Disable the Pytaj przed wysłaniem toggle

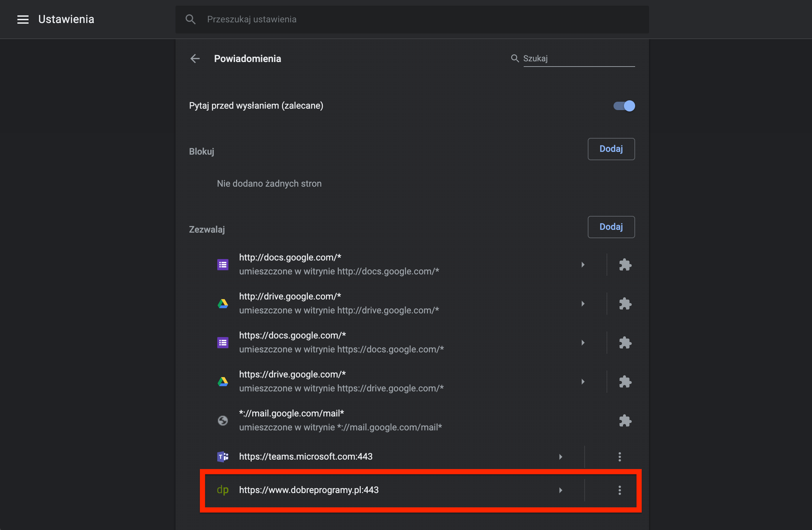point(624,106)
